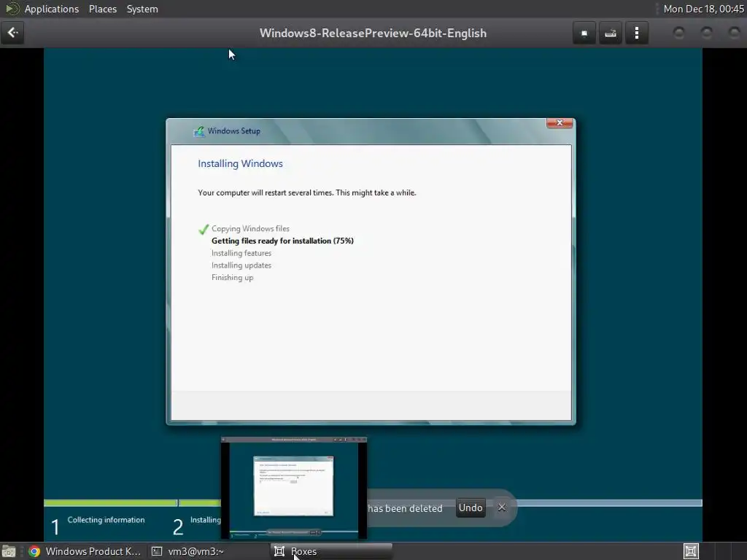The width and height of the screenshot is (747, 560).
Task: Click the Windows8-ReleasePreview-64bit-English title
Action: [373, 34]
